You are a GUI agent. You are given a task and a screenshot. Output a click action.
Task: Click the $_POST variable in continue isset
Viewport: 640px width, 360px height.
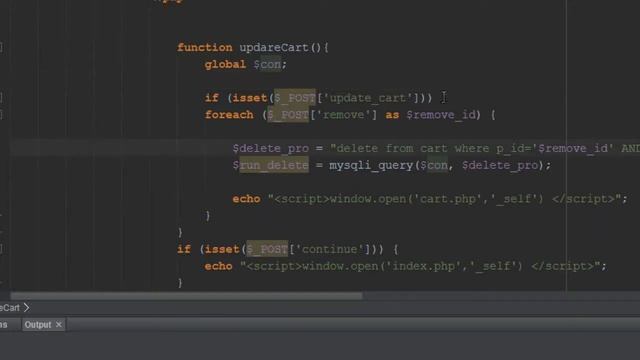[x=267, y=249]
